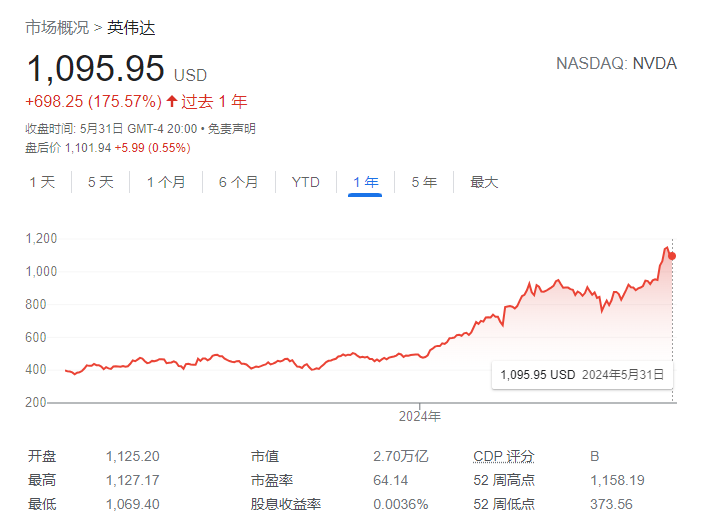Click the 52 周高点 value 1,158.19
Image resolution: width=709 pixels, height=526 pixels.
[x=617, y=480]
